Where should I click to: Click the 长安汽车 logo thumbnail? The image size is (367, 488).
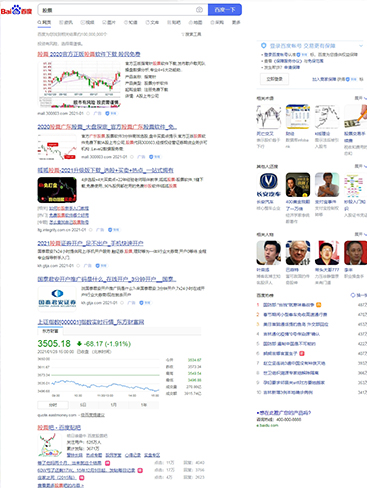coord(269,185)
